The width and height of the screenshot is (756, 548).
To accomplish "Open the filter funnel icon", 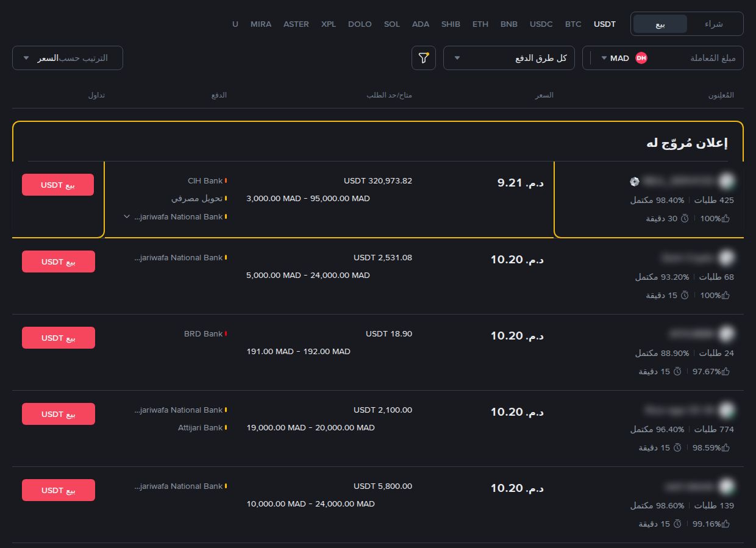I will point(424,58).
